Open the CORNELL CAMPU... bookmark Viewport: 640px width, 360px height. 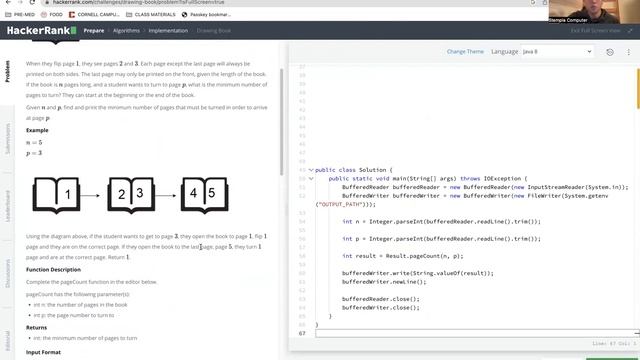[94, 14]
